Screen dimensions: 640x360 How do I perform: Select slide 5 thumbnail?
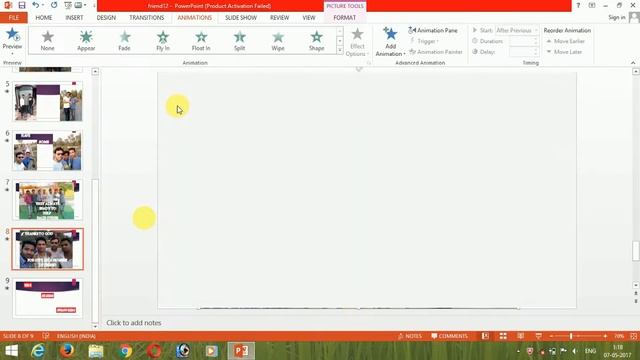[48, 101]
